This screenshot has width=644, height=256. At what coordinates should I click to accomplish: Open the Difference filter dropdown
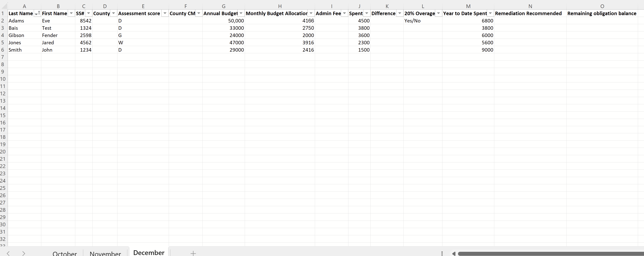400,13
